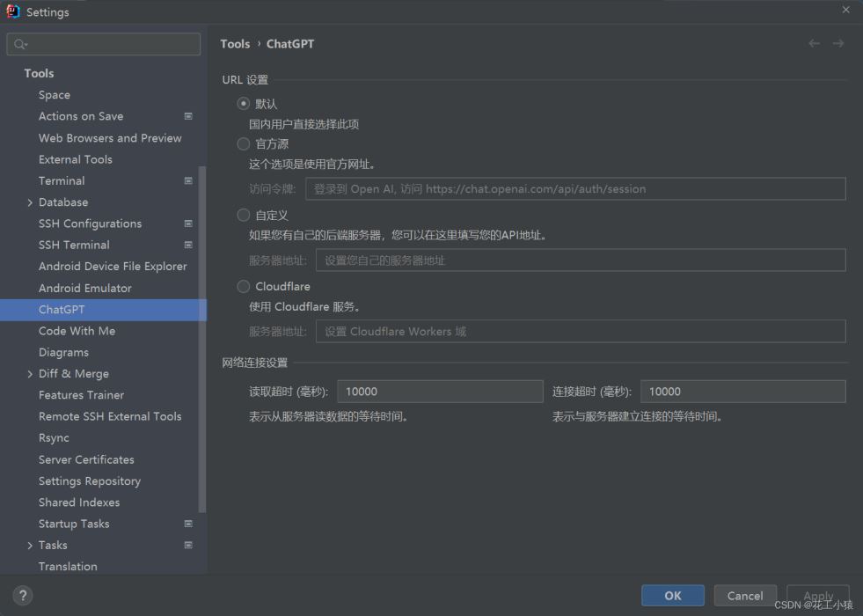This screenshot has height=616, width=863.
Task: Click OK to confirm settings
Action: (673, 596)
